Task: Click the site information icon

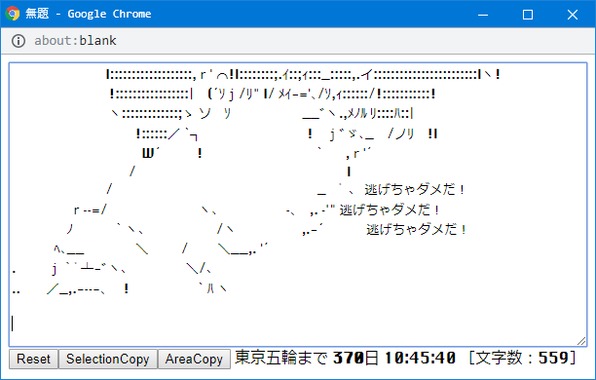Action: tap(18, 41)
